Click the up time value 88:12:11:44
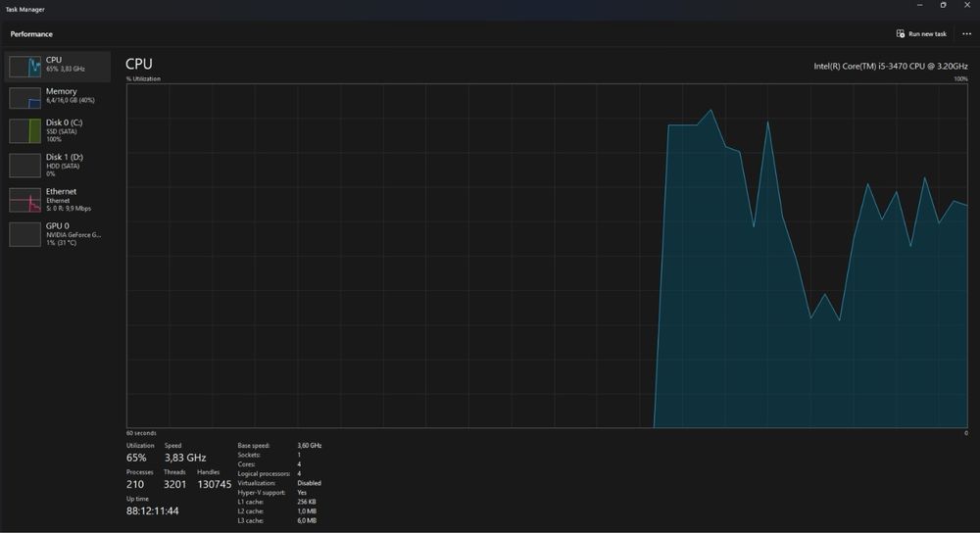 (x=153, y=510)
